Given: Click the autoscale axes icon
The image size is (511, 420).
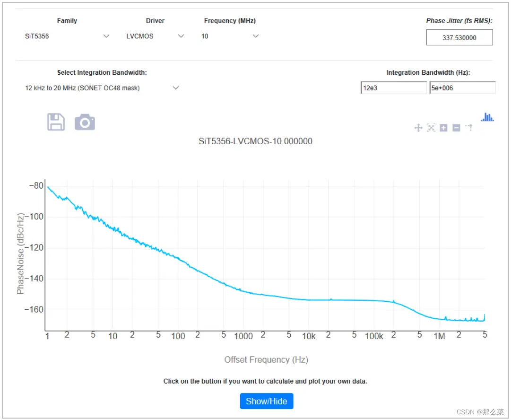Looking at the screenshot, I should (x=431, y=128).
